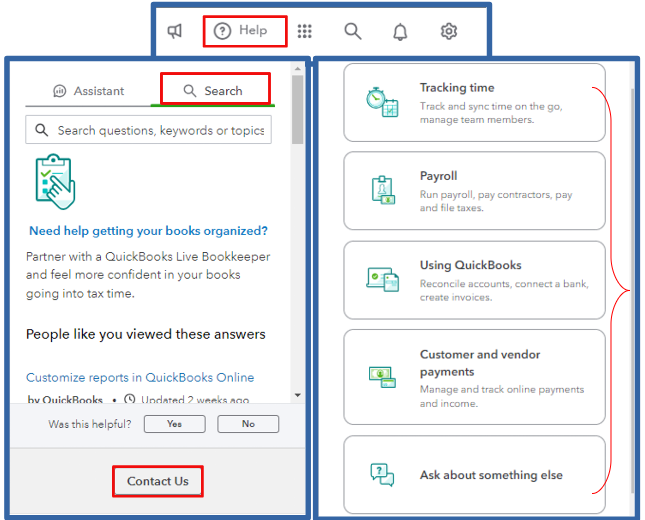Open the notifications bell icon
This screenshot has height=520, width=645.
pos(400,32)
